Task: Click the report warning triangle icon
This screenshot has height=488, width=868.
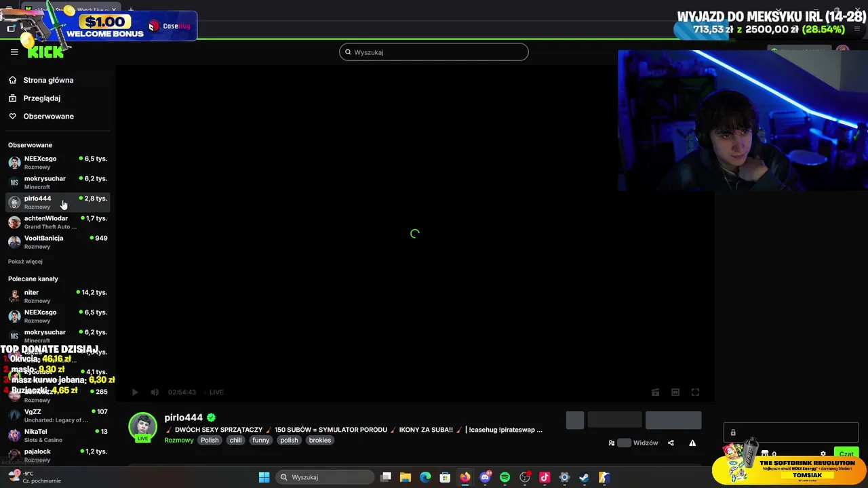Action: [x=692, y=443]
